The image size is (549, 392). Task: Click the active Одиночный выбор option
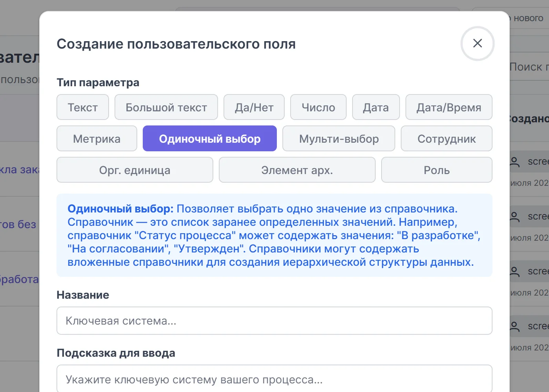click(x=210, y=138)
